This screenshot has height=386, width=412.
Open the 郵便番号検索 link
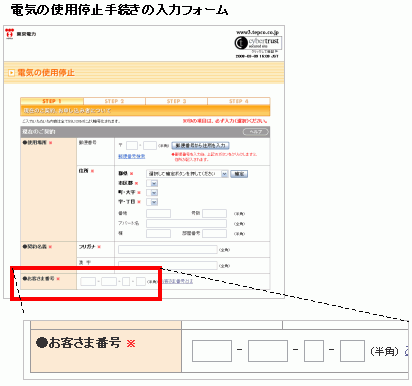coord(132,156)
